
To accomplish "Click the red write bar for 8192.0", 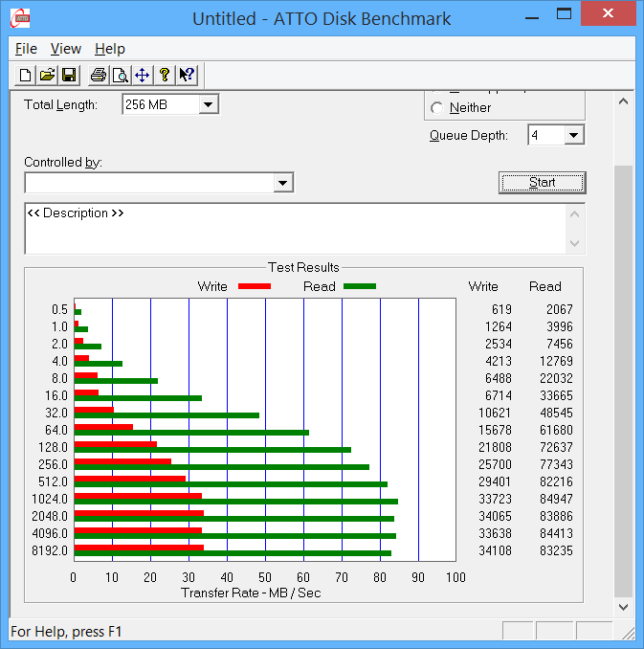I will tap(139, 548).
